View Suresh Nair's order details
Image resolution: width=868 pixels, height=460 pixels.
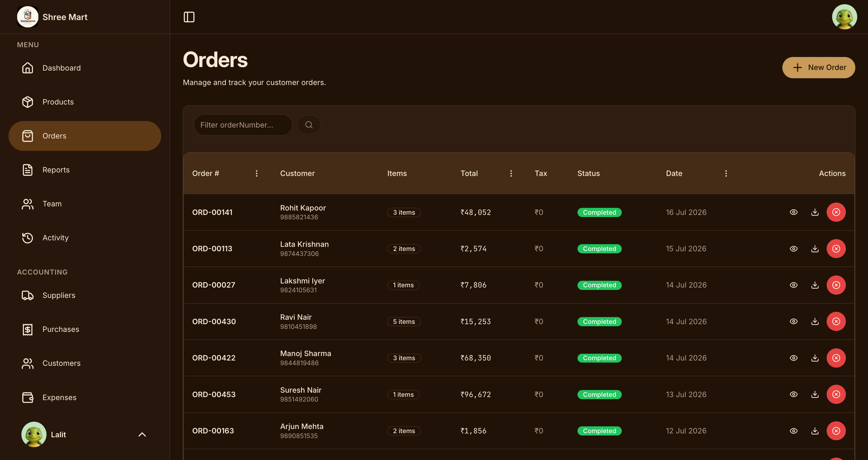tap(794, 394)
